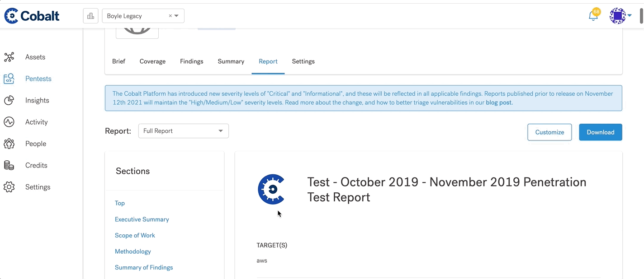The height and width of the screenshot is (279, 644).
Task: Jump to Executive Summary section
Action: click(x=142, y=219)
